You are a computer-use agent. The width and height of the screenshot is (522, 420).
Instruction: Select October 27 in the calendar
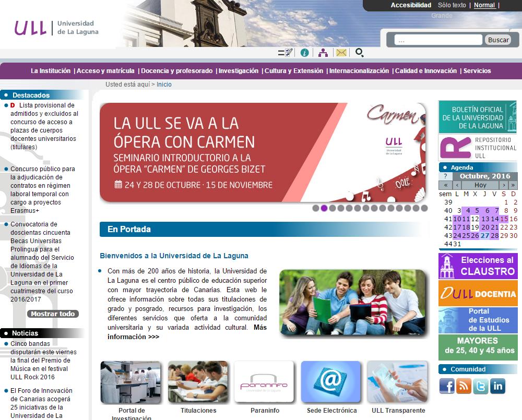click(x=485, y=236)
